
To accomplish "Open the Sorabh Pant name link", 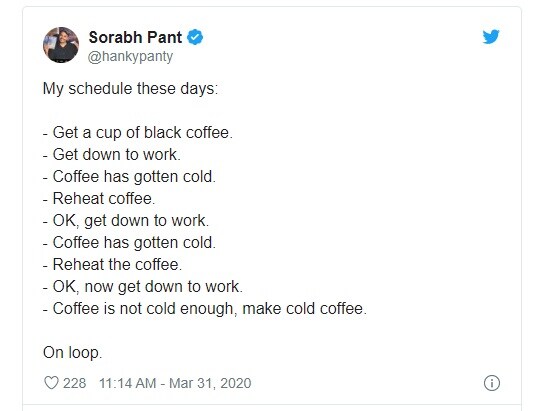I will (135, 37).
